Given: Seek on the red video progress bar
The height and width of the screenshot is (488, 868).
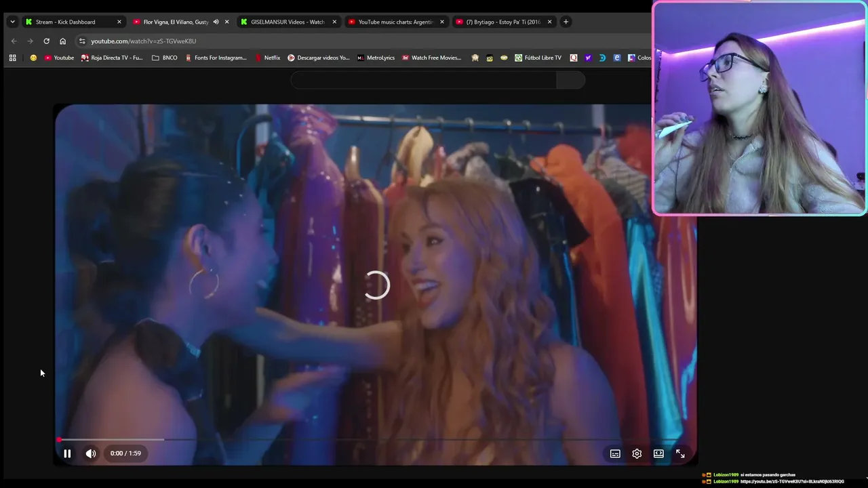Looking at the screenshot, I should (x=375, y=440).
